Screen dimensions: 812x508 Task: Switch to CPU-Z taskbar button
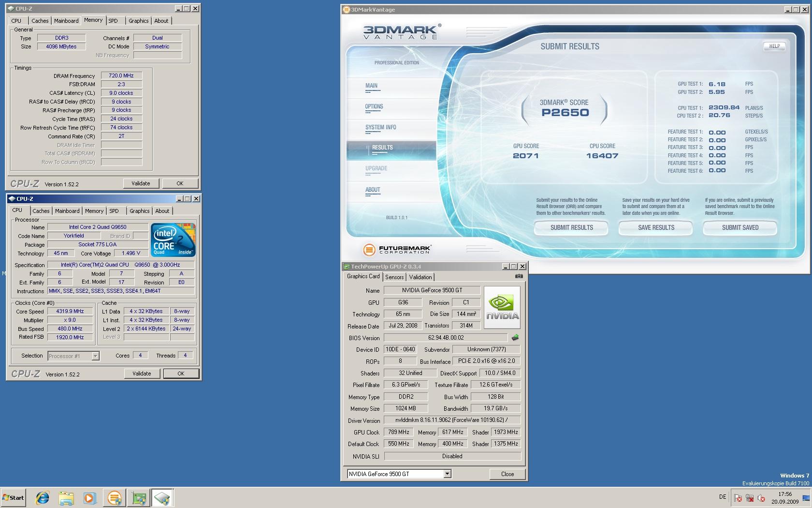tap(162, 498)
